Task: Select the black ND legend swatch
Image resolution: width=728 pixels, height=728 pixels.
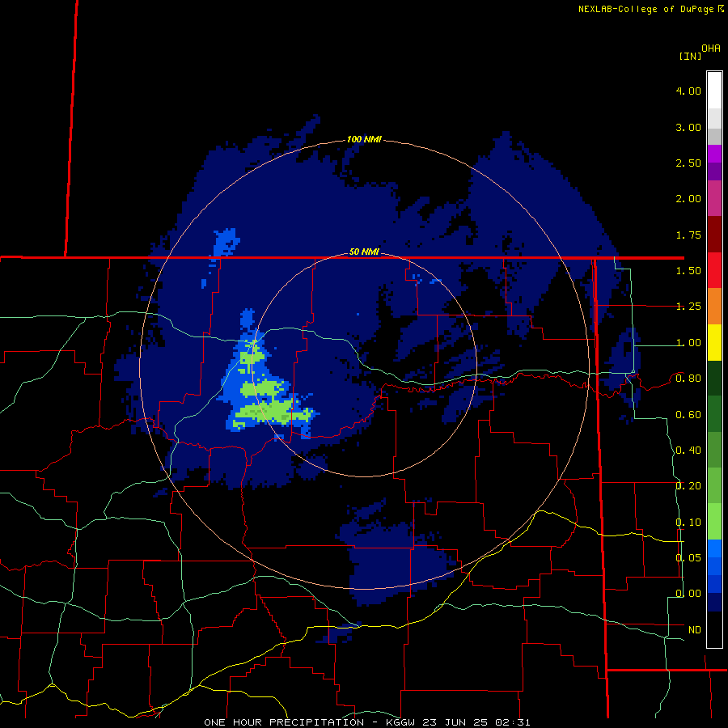Action: (714, 629)
